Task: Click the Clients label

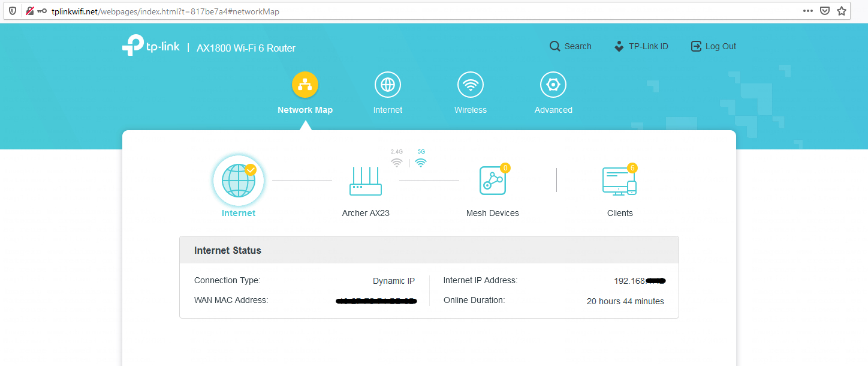Action: pos(620,213)
